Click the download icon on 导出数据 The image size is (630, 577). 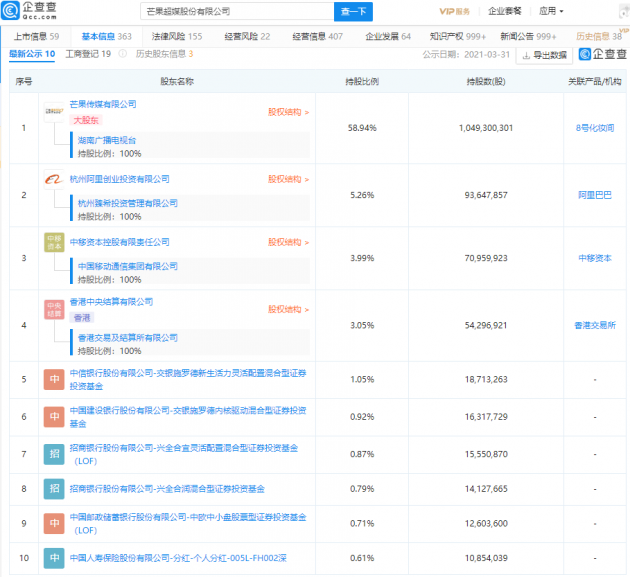(526, 55)
